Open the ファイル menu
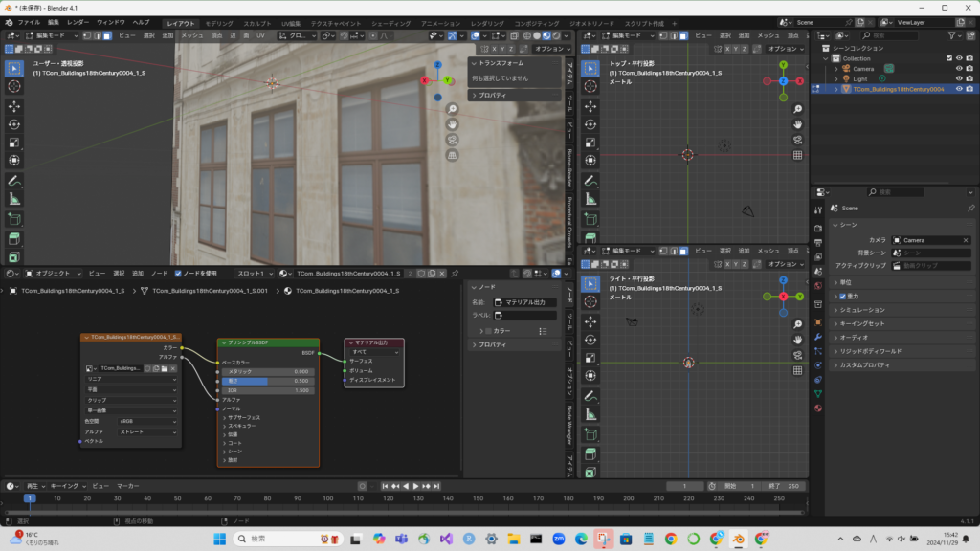The image size is (980, 551). point(29,22)
